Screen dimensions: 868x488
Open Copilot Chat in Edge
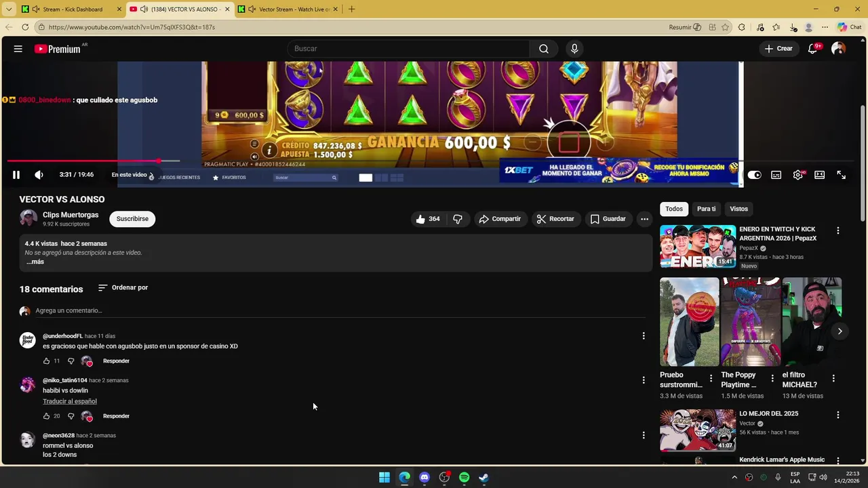pos(849,27)
